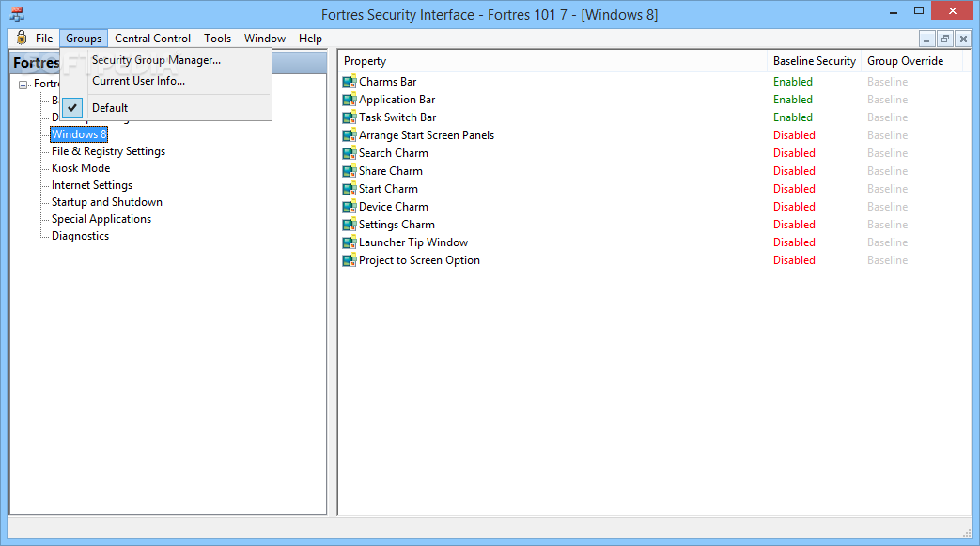Viewport: 980px width, 546px height.
Task: Click Baseline override for Charms Bar
Action: click(888, 82)
